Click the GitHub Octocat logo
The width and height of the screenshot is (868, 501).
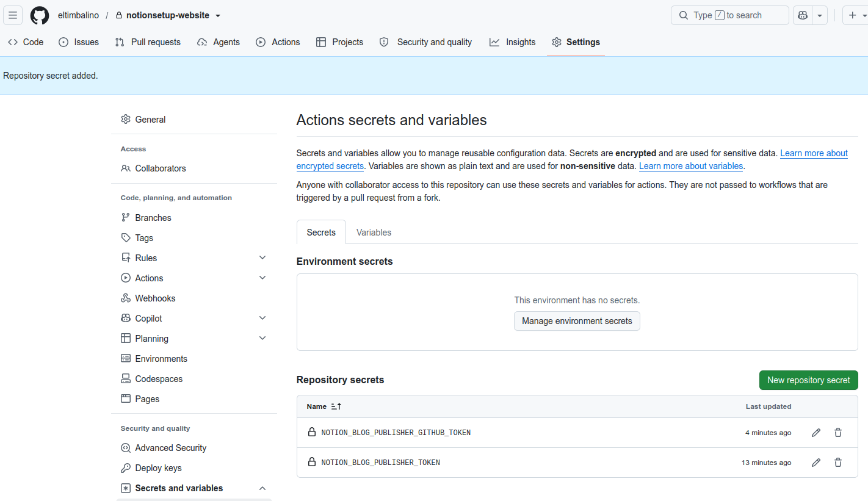40,15
